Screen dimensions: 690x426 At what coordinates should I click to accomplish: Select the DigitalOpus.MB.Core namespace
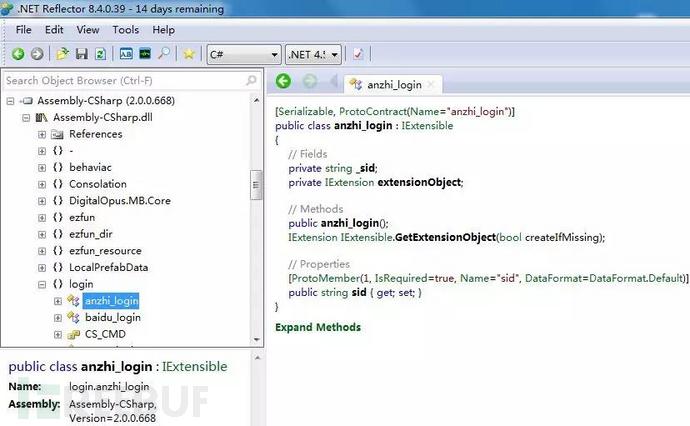tap(119, 200)
